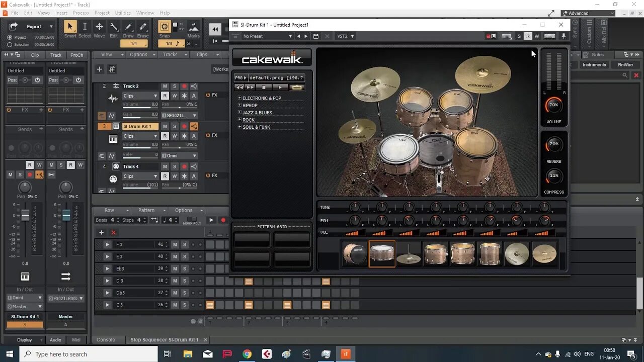
Task: Adjust the SI-Drum Kit volume knob
Action: (553, 105)
